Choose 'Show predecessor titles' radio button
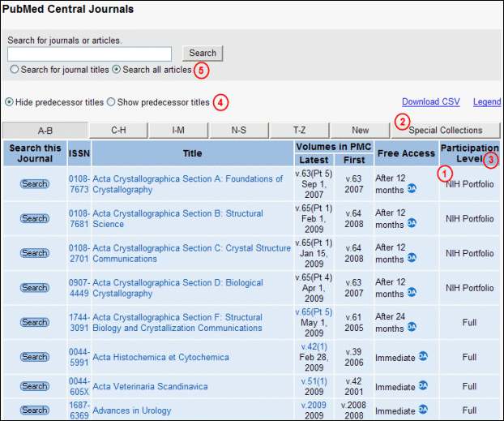Image resolution: width=504 pixels, height=421 pixels. (x=111, y=102)
